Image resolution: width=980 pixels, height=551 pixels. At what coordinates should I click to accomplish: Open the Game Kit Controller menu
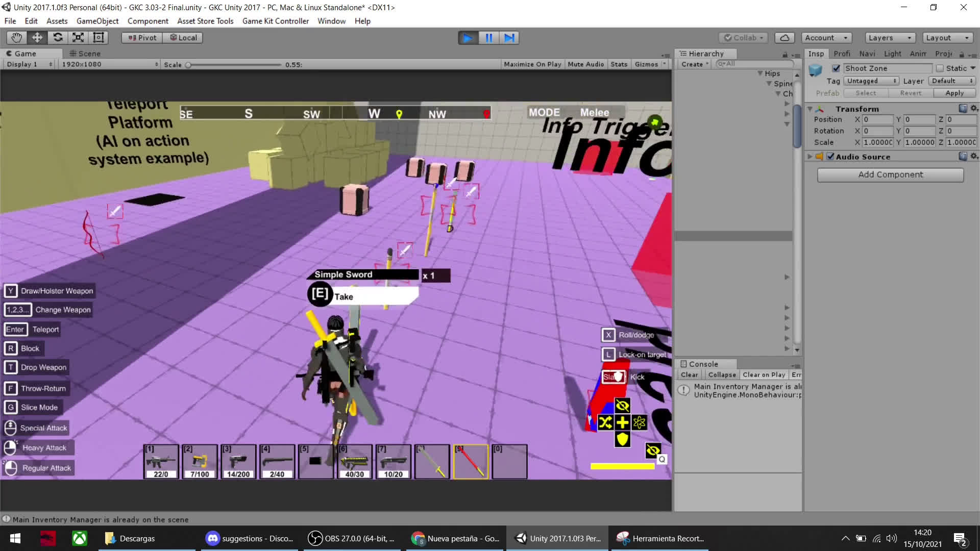pos(275,21)
